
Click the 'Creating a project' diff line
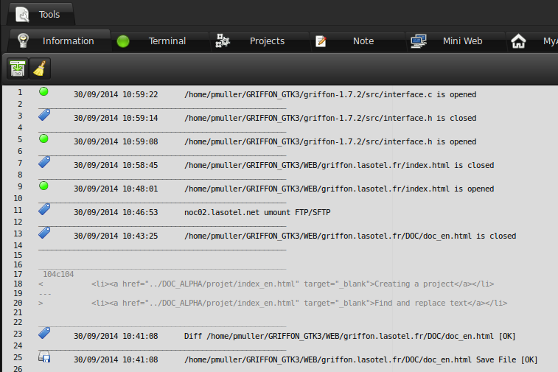click(x=293, y=284)
